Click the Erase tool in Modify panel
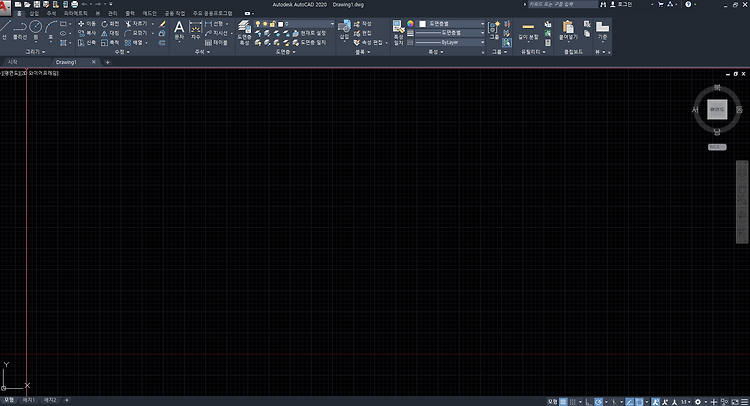 tap(162, 23)
